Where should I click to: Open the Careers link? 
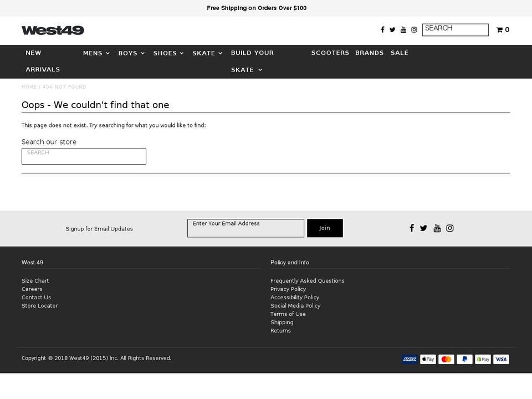[32, 289]
